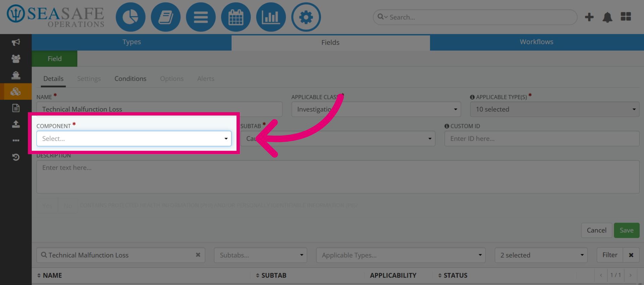
Task: Open the Applicable Type(s) 10 selected dropdown
Action: (x=554, y=110)
